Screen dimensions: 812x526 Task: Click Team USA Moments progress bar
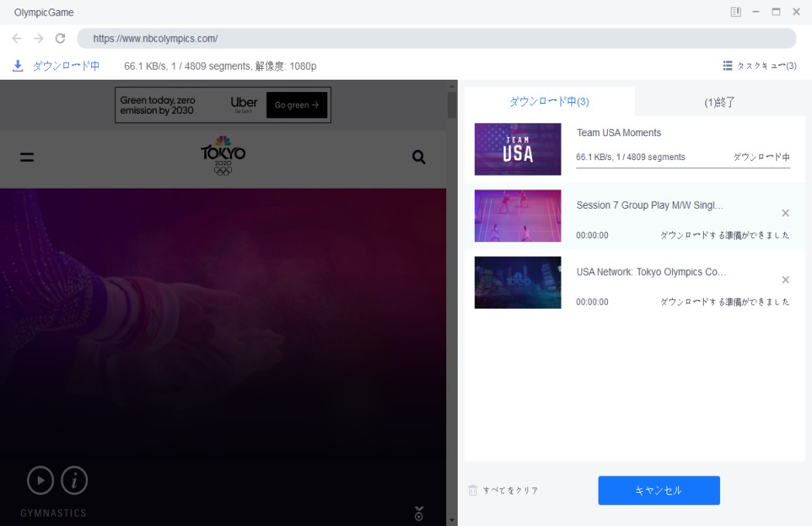(683, 167)
